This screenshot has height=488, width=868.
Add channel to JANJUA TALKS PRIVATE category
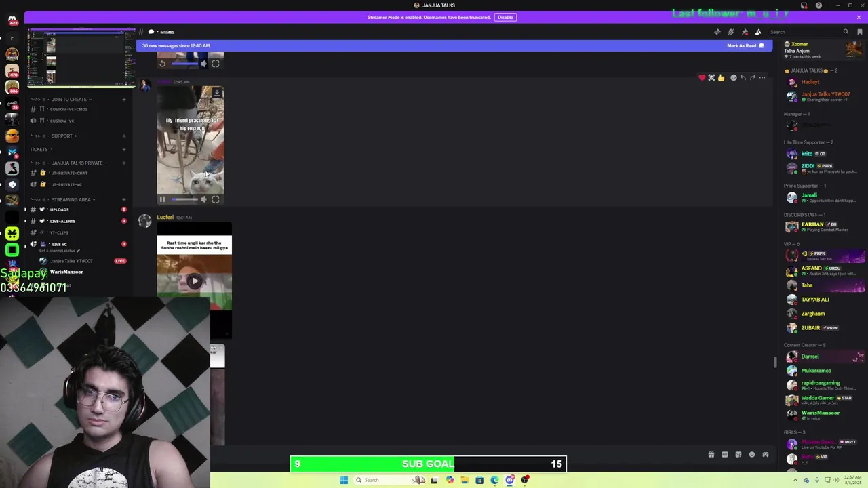click(123, 163)
